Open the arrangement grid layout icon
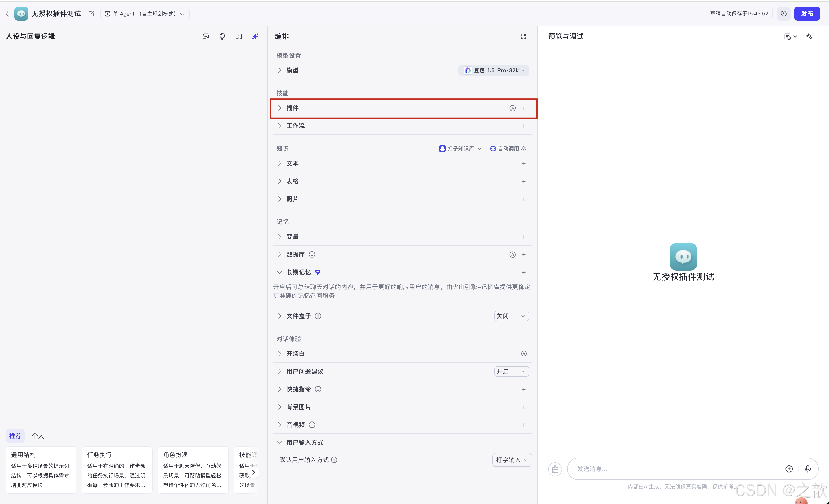The width and height of the screenshot is (829, 504). coord(523,36)
